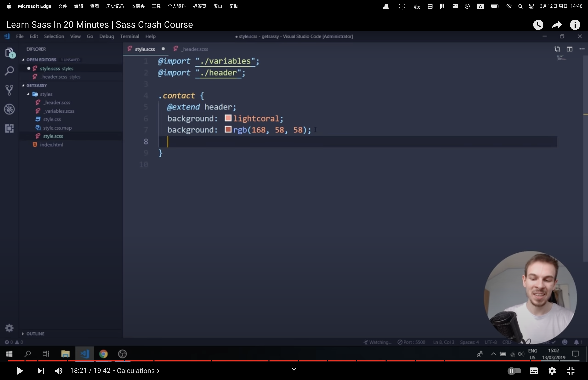Open the VS Code File menu
Viewport: 588px width, 380px height.
[20, 36]
